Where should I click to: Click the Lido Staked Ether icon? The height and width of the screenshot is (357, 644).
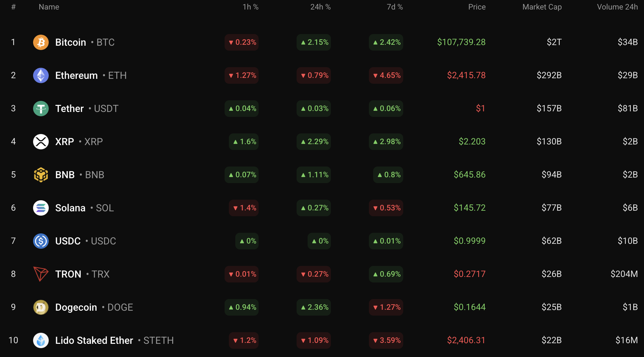[x=41, y=340]
